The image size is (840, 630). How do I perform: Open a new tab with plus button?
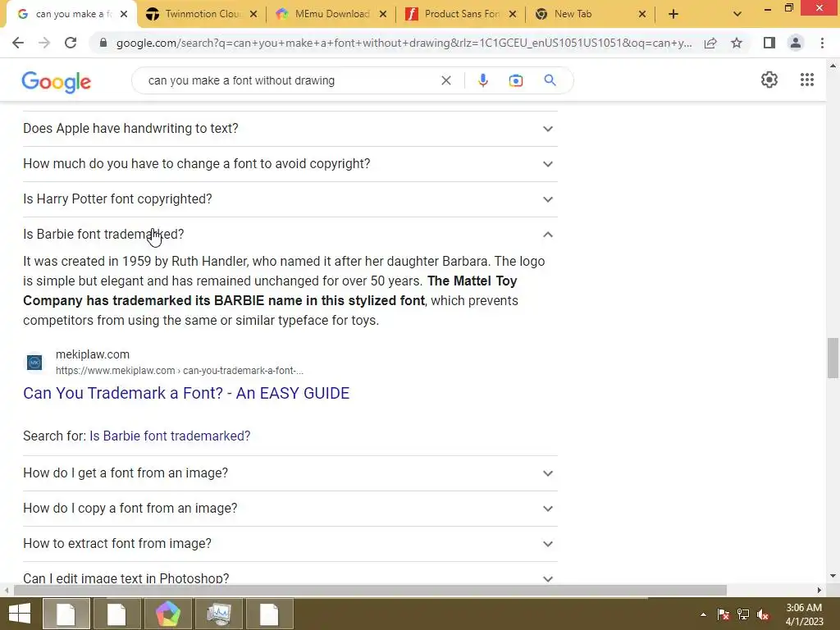(673, 14)
